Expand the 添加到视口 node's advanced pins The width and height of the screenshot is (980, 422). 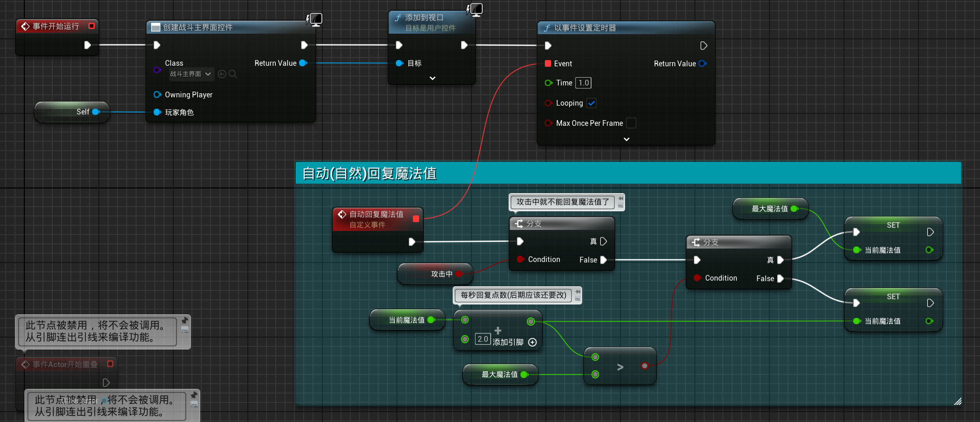(x=433, y=78)
